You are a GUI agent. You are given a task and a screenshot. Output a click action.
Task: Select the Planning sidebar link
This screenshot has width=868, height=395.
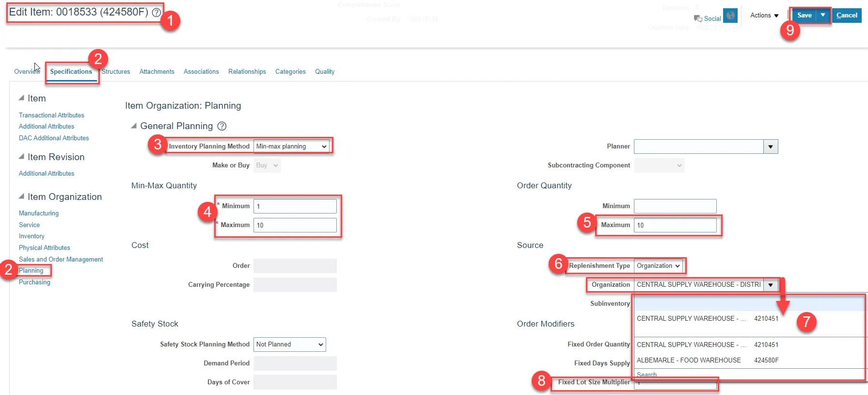[x=31, y=271]
